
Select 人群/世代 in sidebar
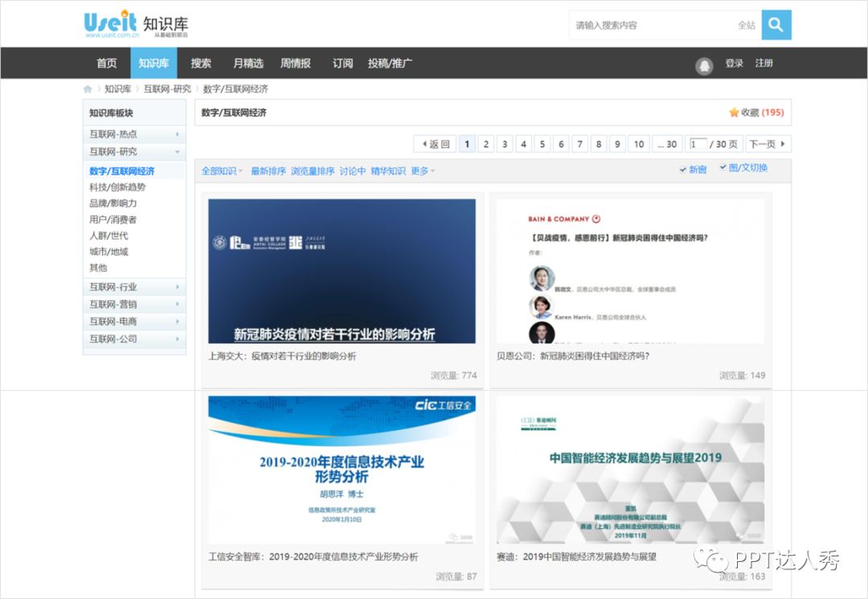[x=108, y=236]
